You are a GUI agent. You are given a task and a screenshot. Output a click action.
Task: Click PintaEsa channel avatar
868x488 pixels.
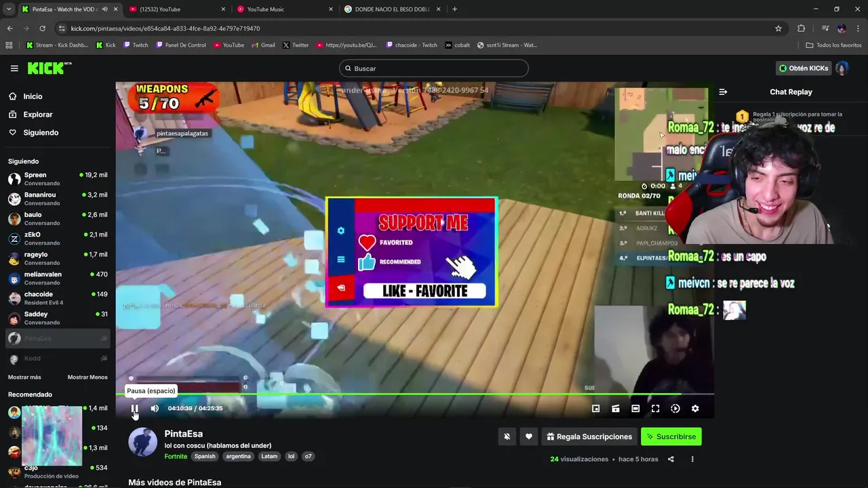tap(142, 442)
